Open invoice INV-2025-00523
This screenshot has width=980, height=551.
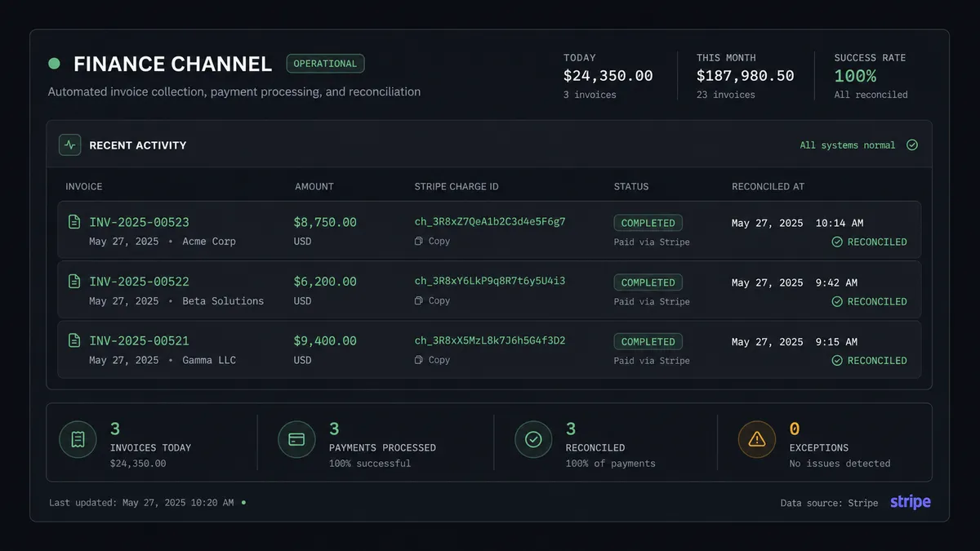click(x=139, y=222)
